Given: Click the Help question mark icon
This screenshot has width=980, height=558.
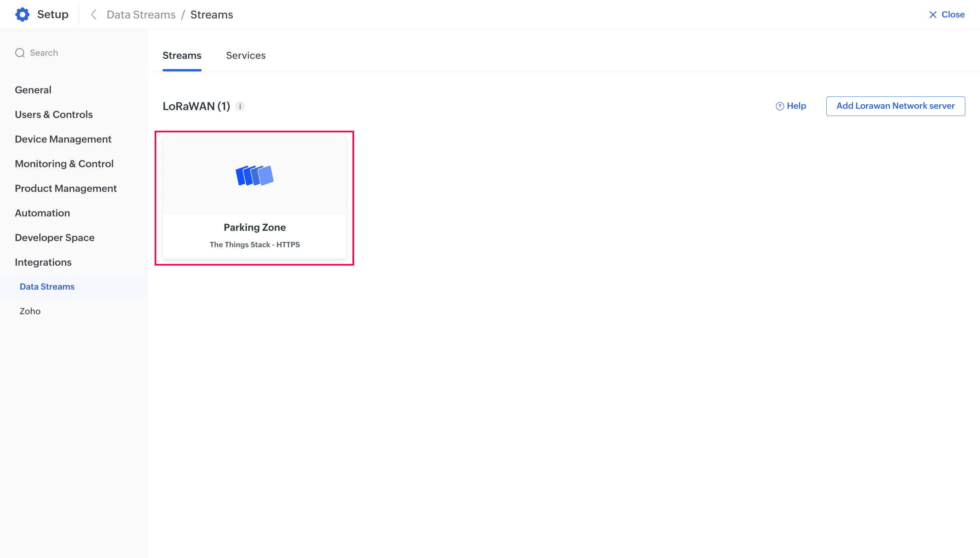Looking at the screenshot, I should (779, 106).
